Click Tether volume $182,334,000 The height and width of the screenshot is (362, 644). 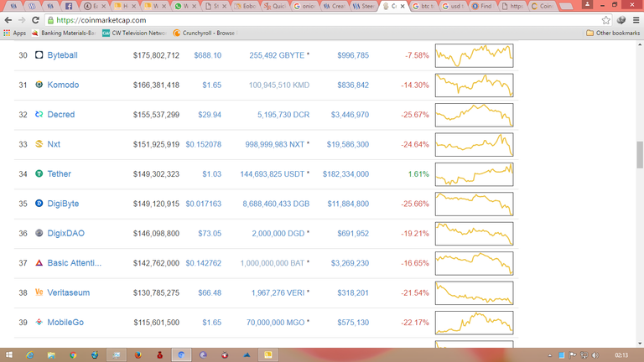(345, 174)
